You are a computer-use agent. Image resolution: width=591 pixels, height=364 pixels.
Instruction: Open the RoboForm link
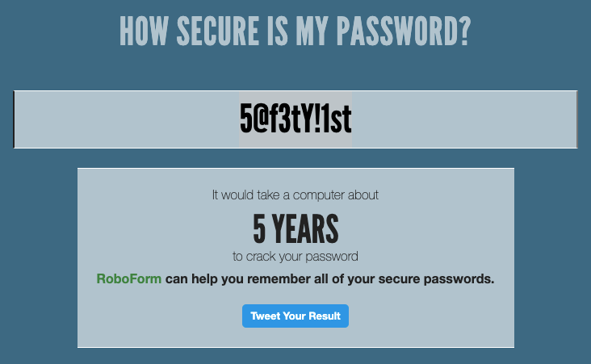tap(128, 279)
